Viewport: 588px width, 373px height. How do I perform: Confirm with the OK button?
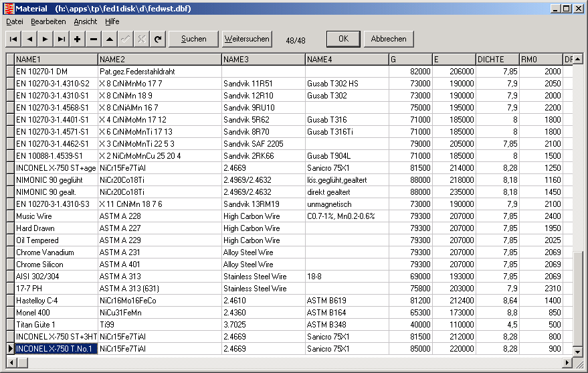pos(343,39)
